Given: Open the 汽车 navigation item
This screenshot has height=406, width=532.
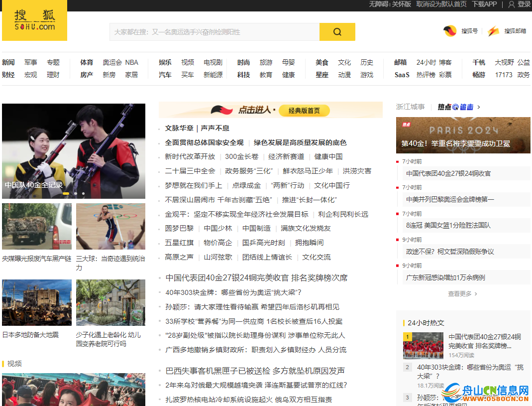Looking at the screenshot, I should coord(165,75).
